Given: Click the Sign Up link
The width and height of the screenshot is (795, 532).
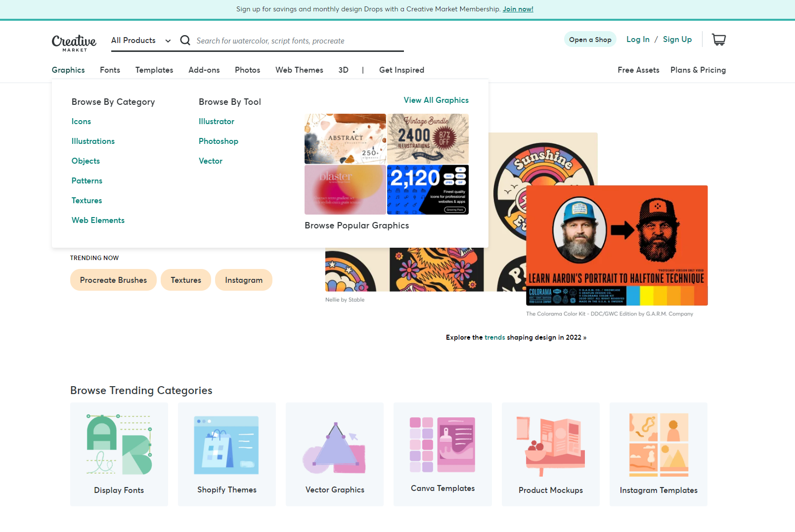Looking at the screenshot, I should (x=677, y=40).
